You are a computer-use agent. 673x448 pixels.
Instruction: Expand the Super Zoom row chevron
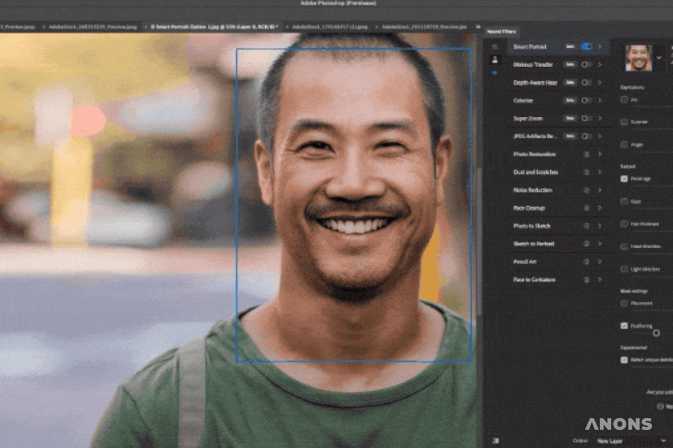click(x=600, y=118)
